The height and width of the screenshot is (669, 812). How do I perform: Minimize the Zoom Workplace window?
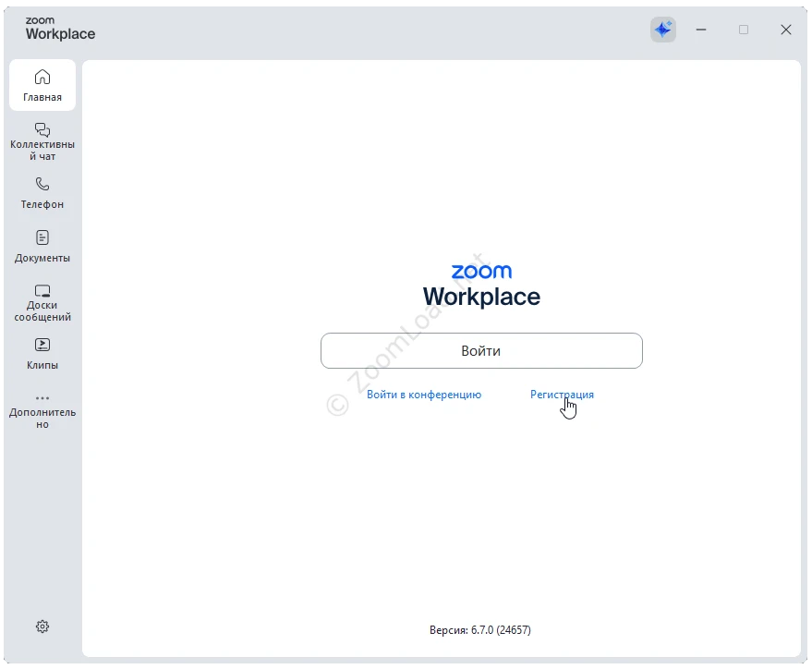pyautogui.click(x=702, y=30)
